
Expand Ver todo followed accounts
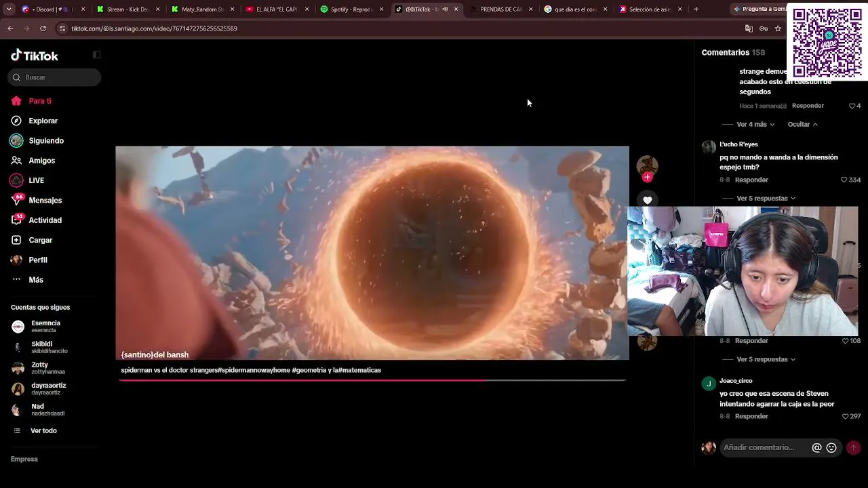(x=43, y=431)
